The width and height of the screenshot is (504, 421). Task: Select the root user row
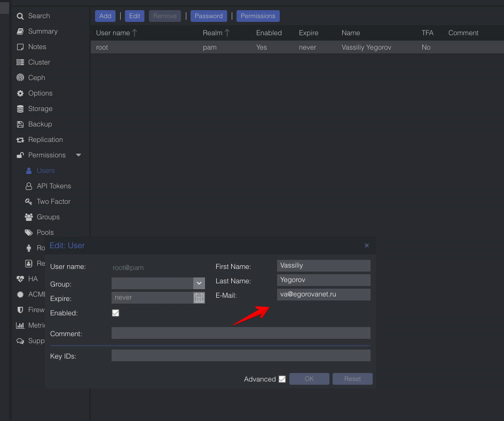pos(297,47)
